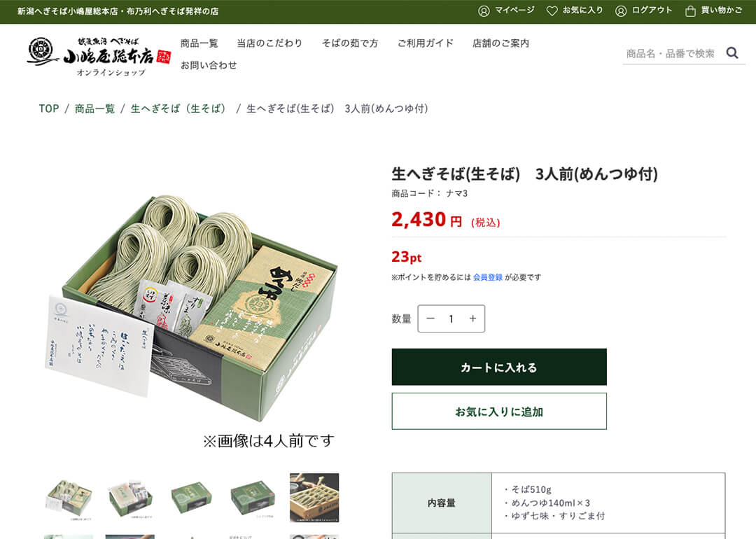Open the 商品一覧 menu item
Screen dimensions: 756x539
[199, 43]
